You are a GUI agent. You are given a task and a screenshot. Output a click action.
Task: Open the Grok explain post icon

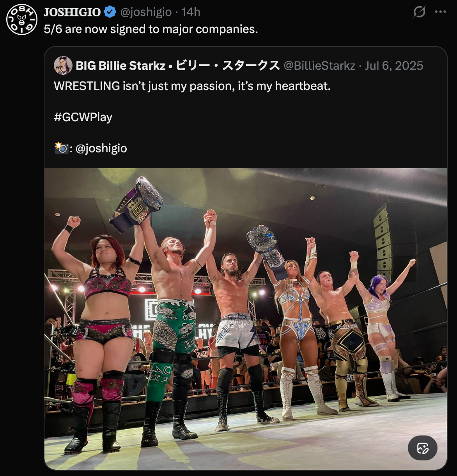(x=419, y=12)
